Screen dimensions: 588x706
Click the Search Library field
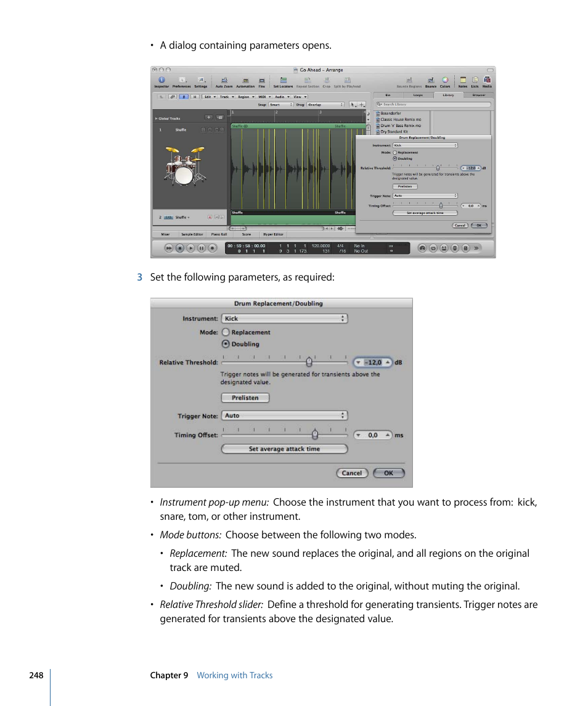tap(433, 104)
